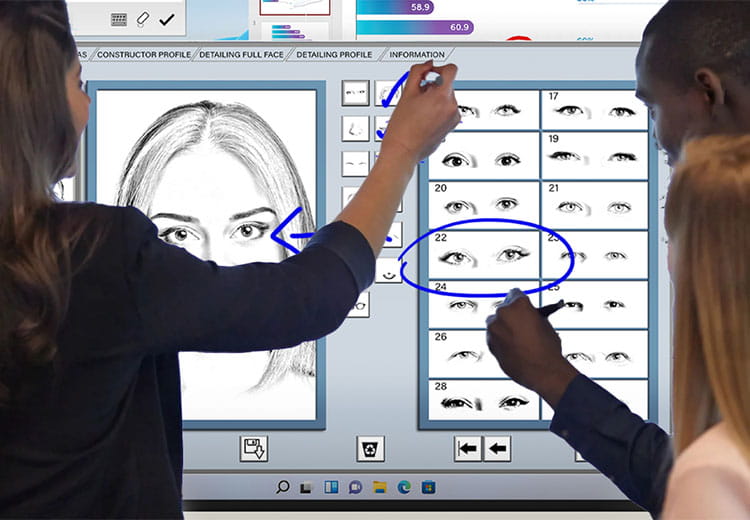Image resolution: width=750 pixels, height=520 pixels.
Task: Click the save to disk icon
Action: pyautogui.click(x=254, y=448)
